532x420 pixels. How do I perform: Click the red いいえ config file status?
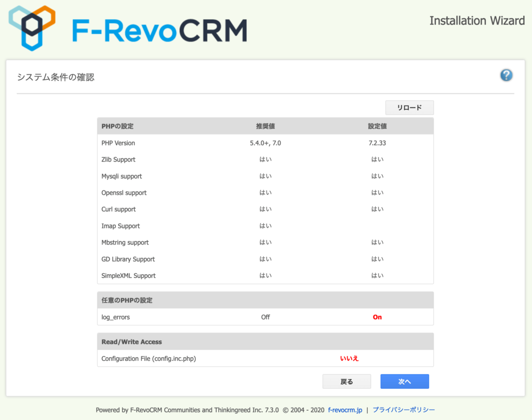pos(349,358)
